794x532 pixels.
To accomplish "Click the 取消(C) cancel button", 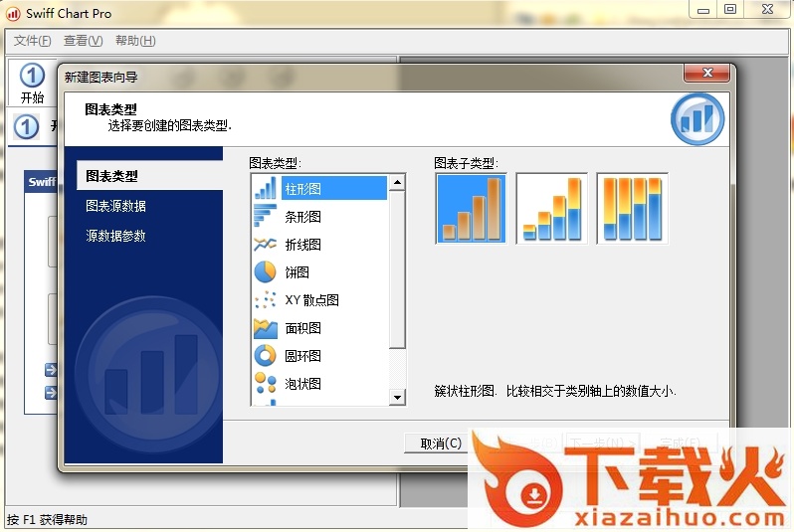I will click(x=441, y=443).
